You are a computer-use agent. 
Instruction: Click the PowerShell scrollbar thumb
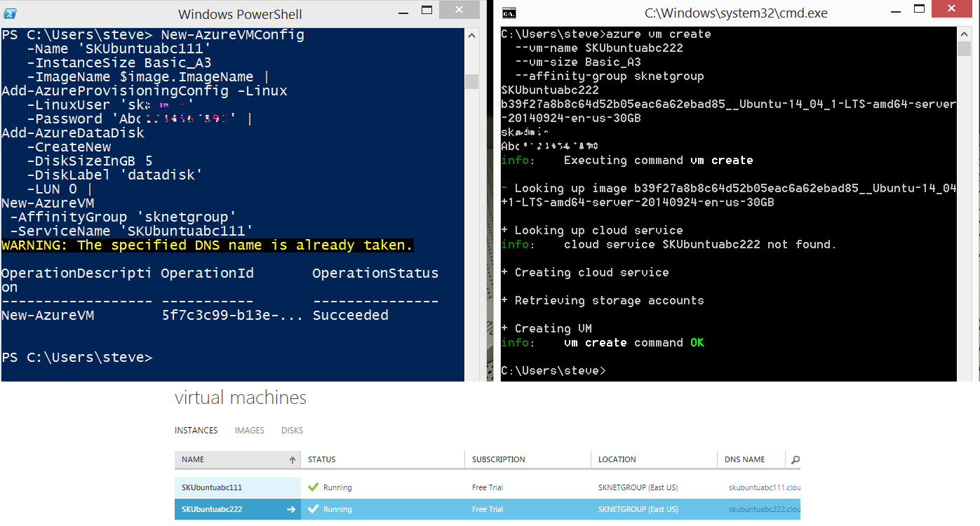[x=471, y=81]
